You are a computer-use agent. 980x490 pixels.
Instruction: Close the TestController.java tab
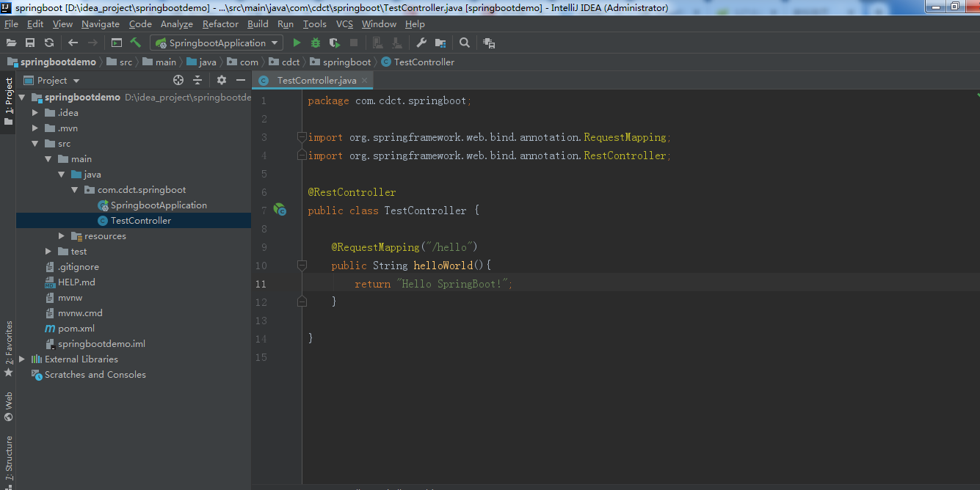[366, 81]
